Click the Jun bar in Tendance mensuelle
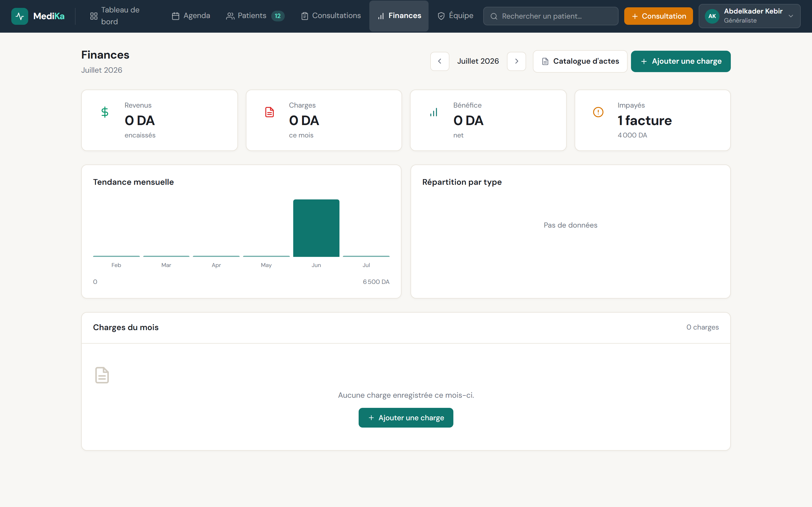 pos(316,228)
